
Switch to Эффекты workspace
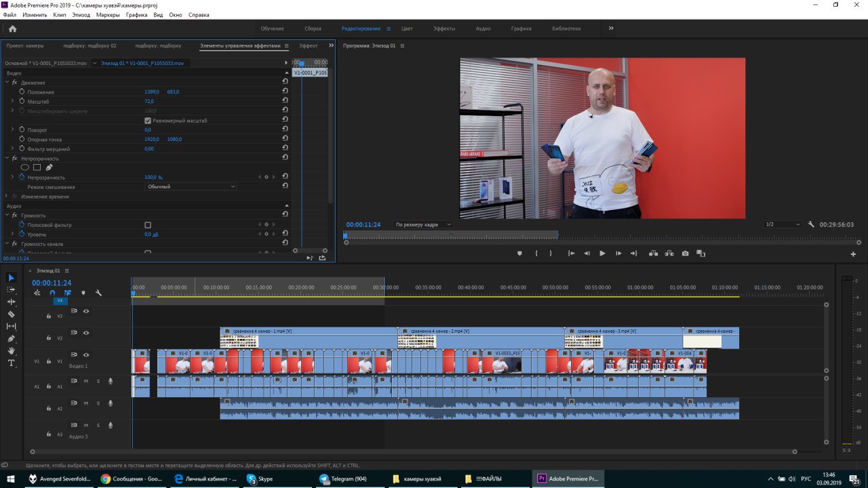click(444, 28)
